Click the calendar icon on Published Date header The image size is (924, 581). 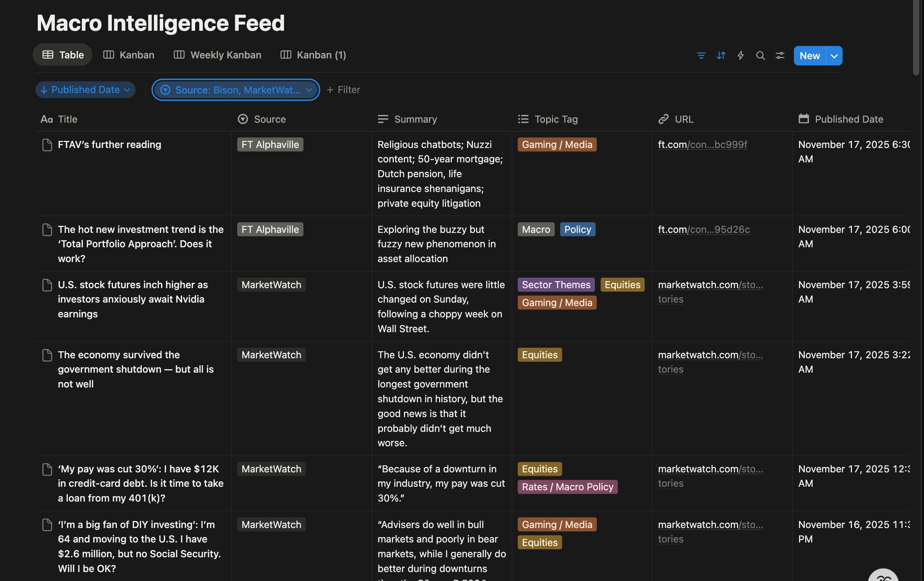pos(803,119)
